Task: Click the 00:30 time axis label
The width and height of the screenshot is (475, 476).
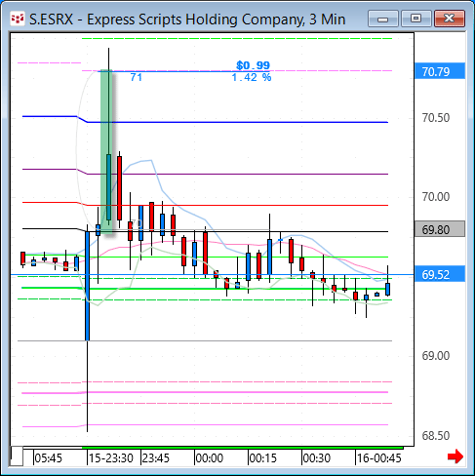Action: (x=317, y=458)
